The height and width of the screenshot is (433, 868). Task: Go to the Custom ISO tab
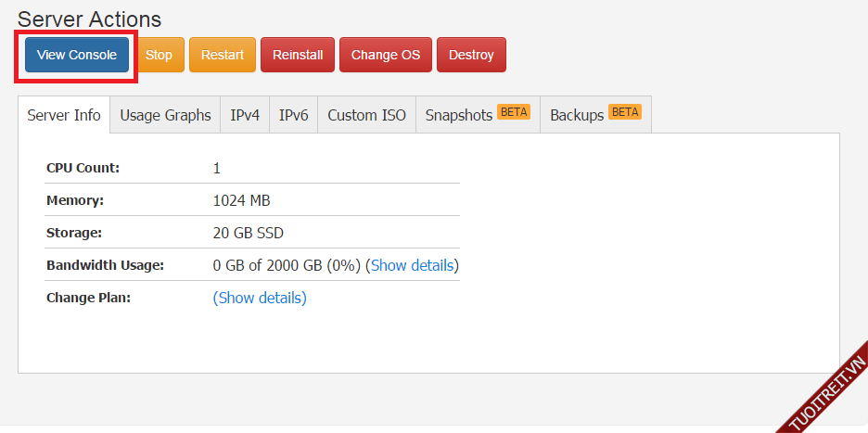coord(366,115)
